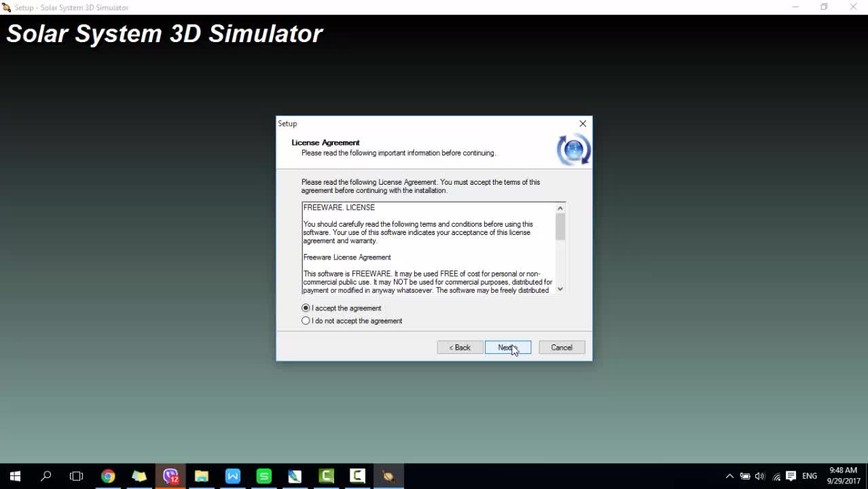Click 'FREEWARE. LICENSE' heading text
This screenshot has height=489, width=868.
tap(339, 208)
